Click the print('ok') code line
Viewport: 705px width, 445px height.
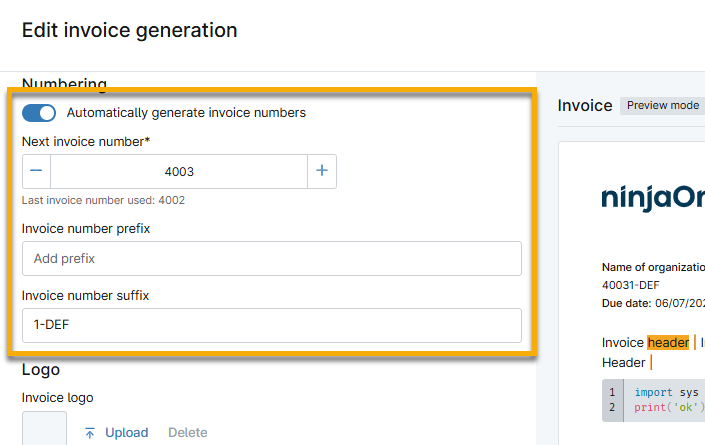[x=669, y=407]
